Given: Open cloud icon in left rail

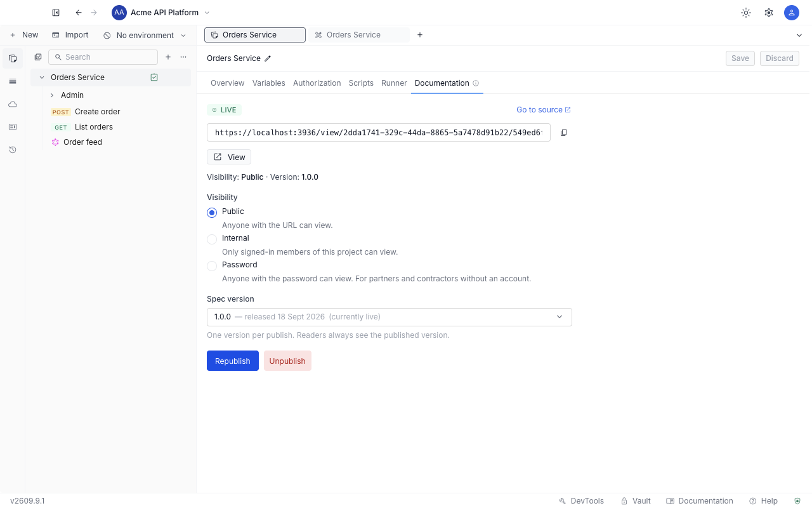Looking at the screenshot, I should 13,104.
